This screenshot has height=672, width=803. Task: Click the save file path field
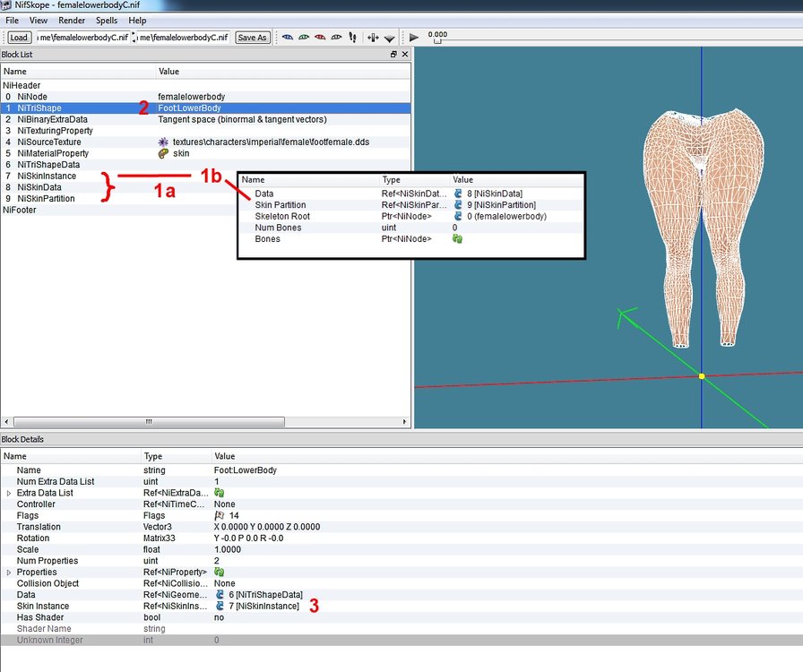pyautogui.click(x=183, y=38)
